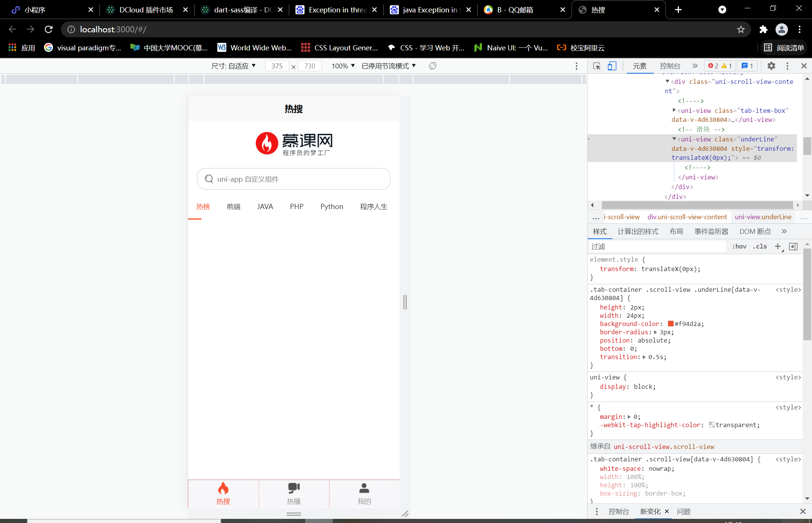The width and height of the screenshot is (812, 523).
Task: Open the 已停用节流模式 throttling dropdown
Action: [389, 66]
